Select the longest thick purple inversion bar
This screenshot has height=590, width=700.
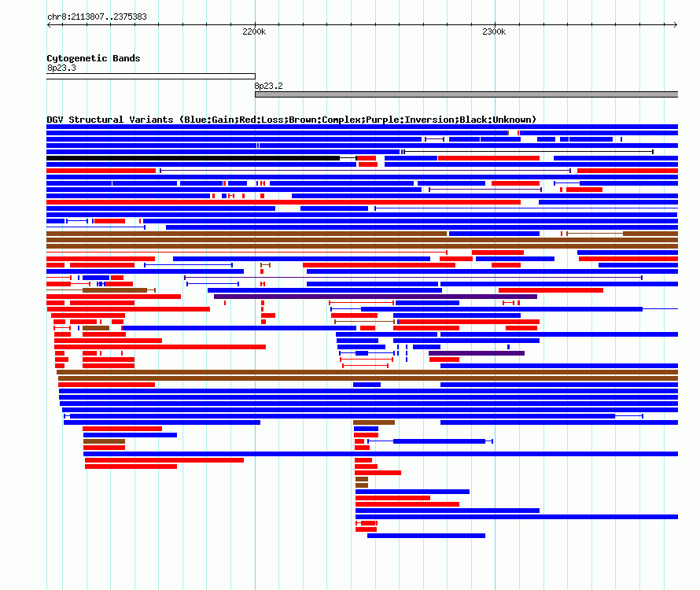click(x=375, y=297)
